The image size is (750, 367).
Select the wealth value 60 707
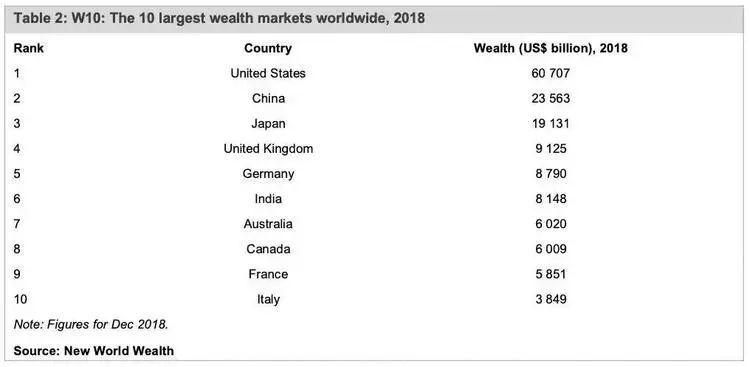(551, 73)
